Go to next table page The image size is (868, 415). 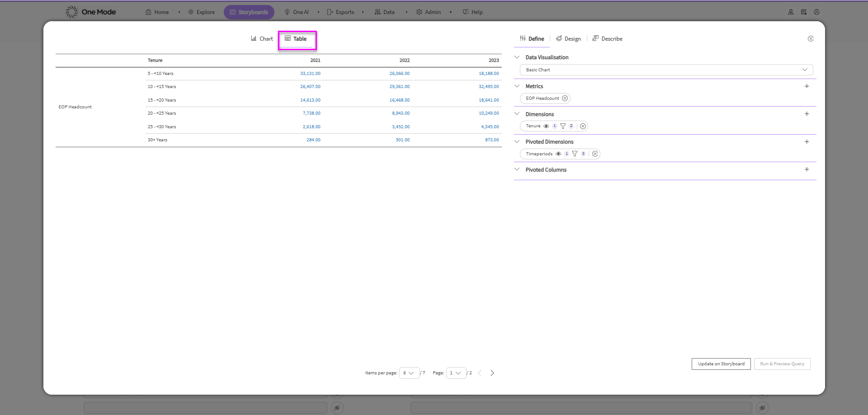pyautogui.click(x=492, y=373)
